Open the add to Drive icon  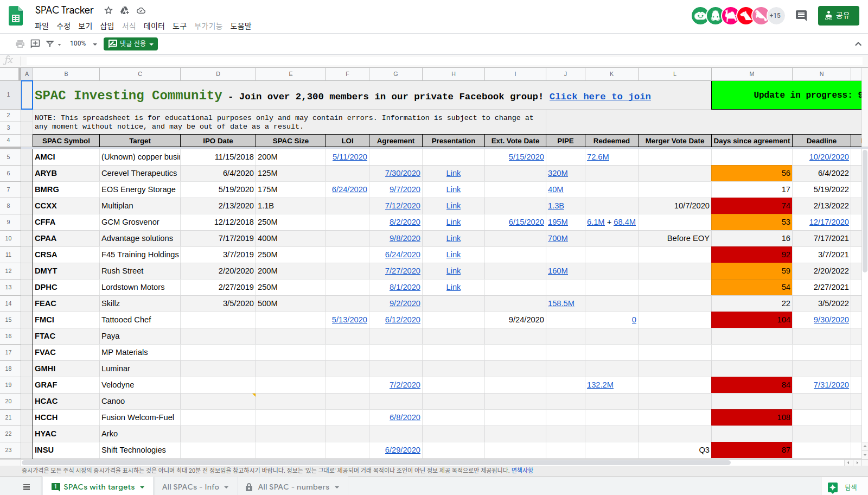(125, 10)
